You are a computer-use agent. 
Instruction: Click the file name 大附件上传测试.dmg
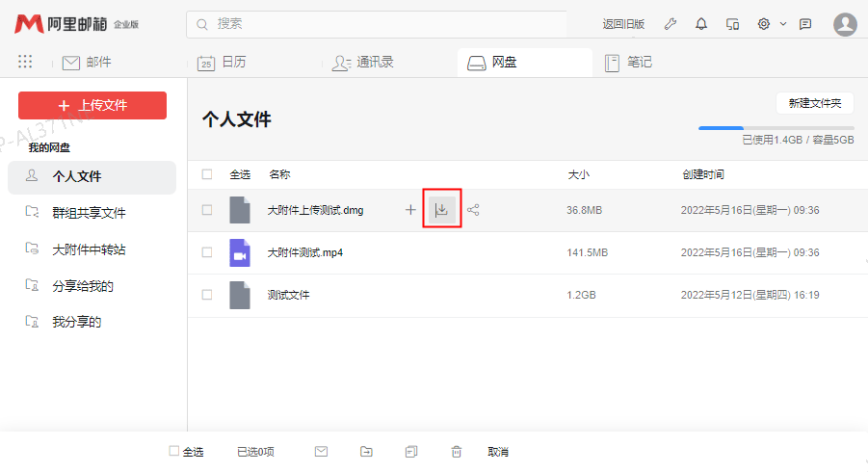point(316,210)
